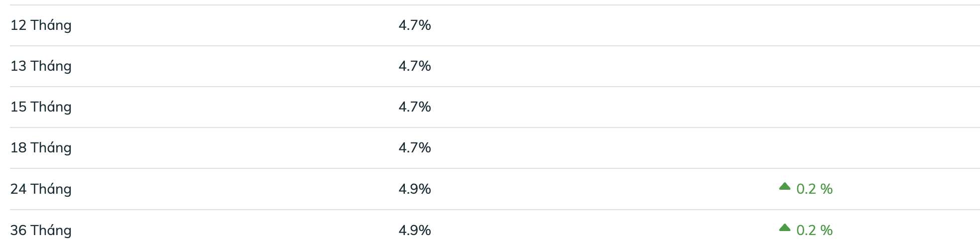Click green up arrow in 24 Tháng row
The height and width of the screenshot is (250, 980).
click(x=785, y=186)
